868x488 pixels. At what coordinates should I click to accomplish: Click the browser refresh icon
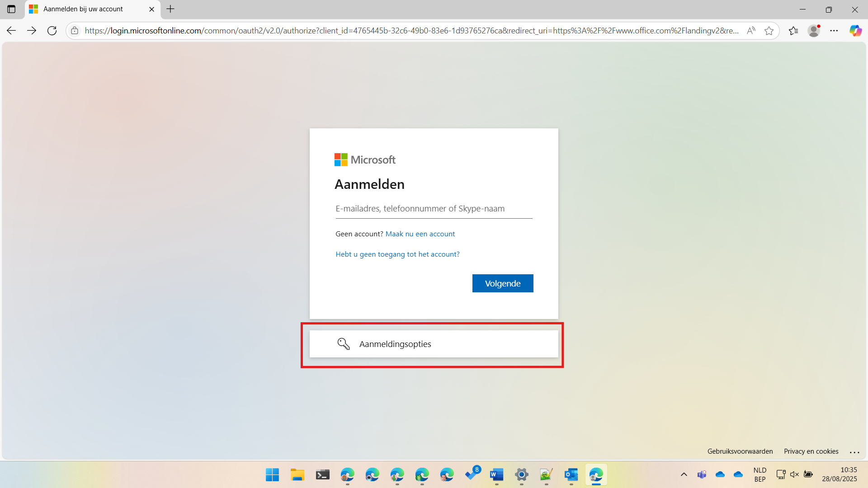coord(52,31)
